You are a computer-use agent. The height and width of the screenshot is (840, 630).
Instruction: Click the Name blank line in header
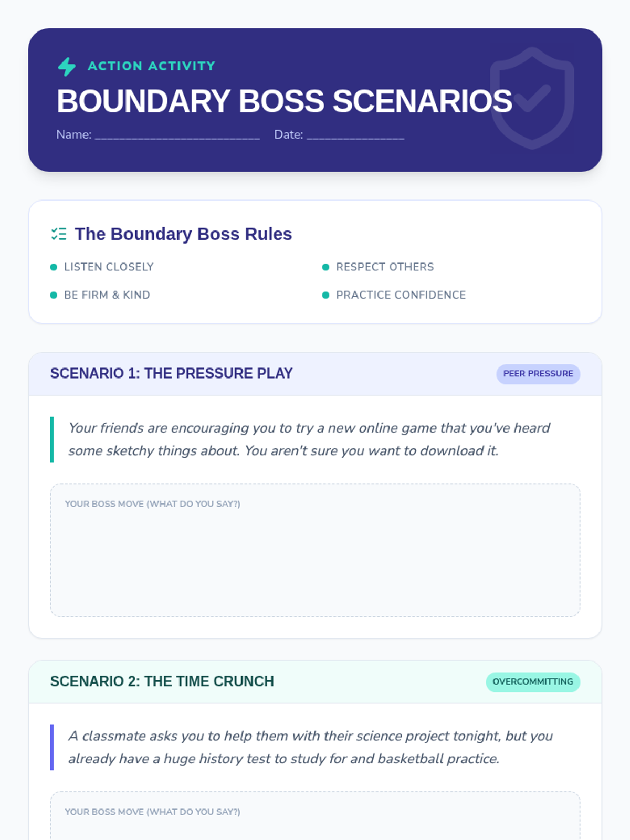tap(177, 135)
